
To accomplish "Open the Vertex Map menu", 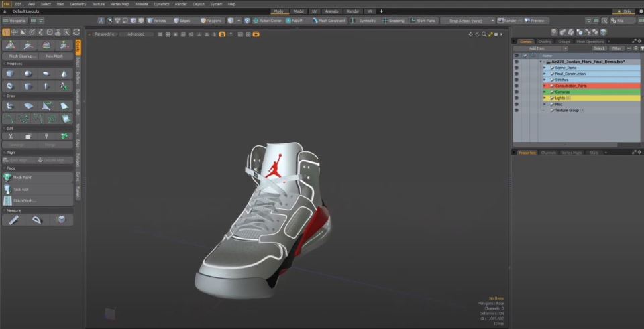I will pyautogui.click(x=119, y=4).
